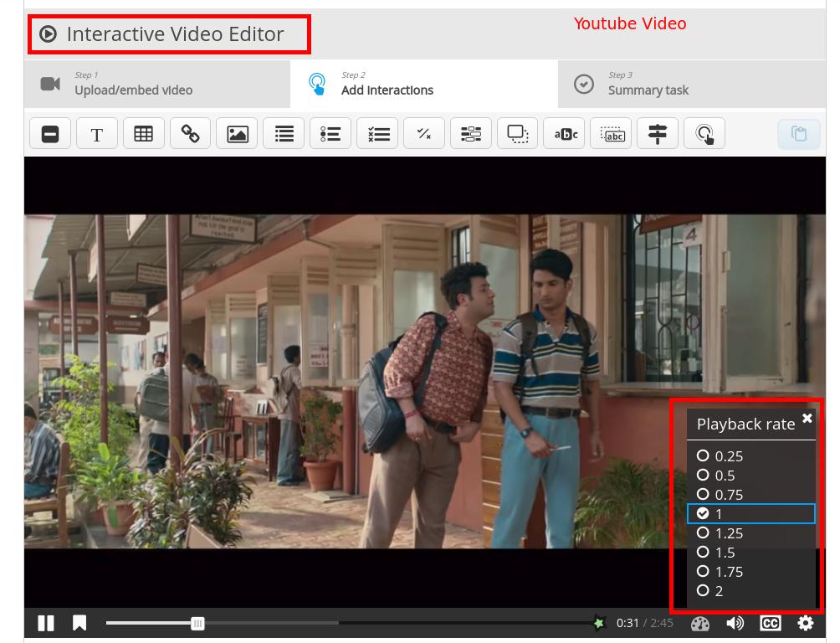The height and width of the screenshot is (643, 840).
Task: Insert an Image interaction
Action: (x=238, y=133)
